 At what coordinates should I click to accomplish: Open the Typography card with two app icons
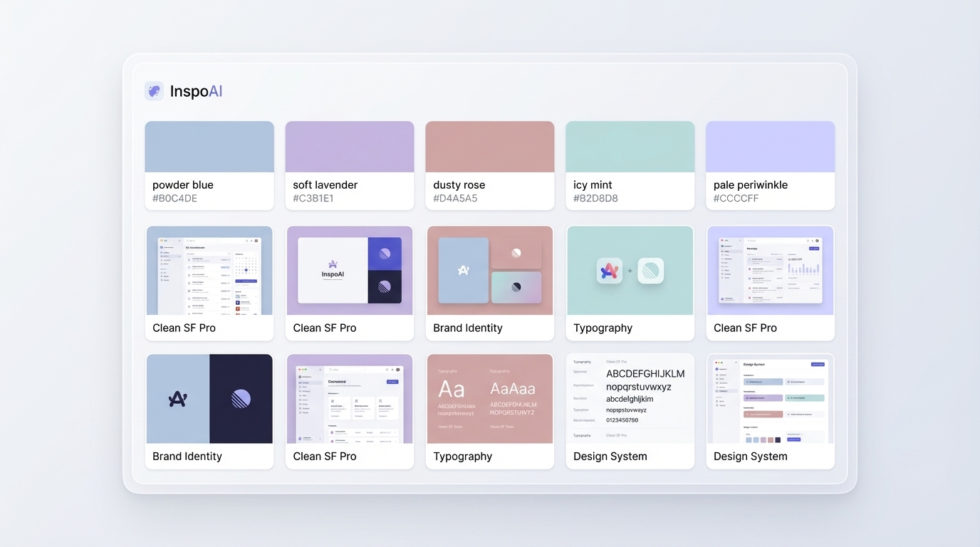[x=630, y=271]
